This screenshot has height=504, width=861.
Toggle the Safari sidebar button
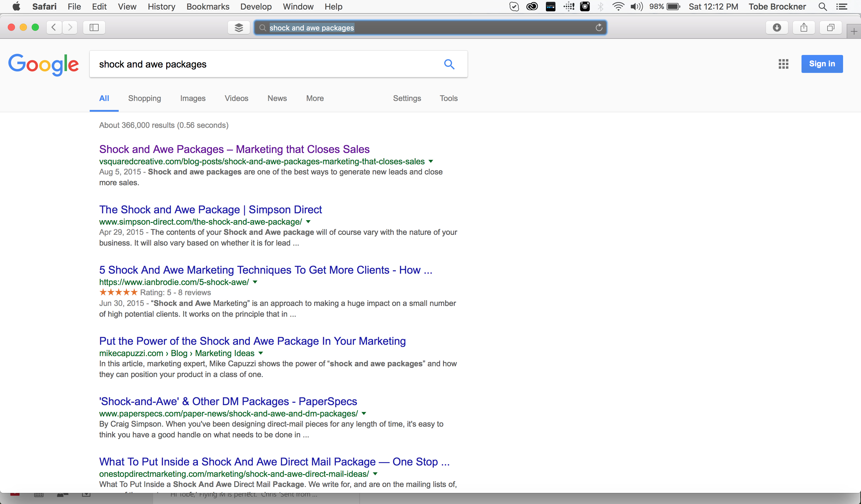[x=94, y=27]
